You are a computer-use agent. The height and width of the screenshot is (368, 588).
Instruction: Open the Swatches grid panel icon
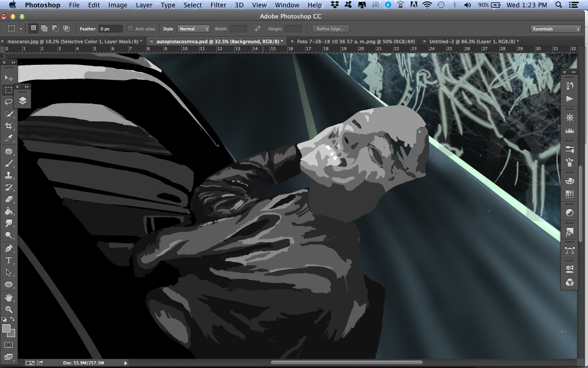[x=570, y=194]
